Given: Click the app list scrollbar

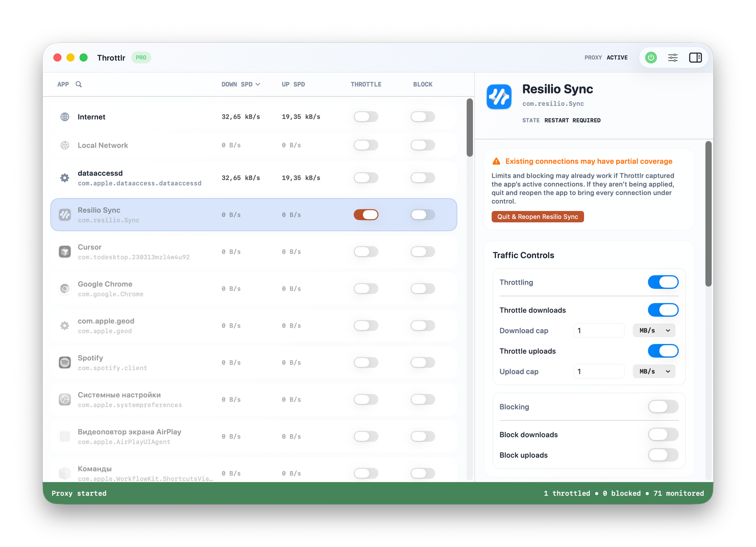Looking at the screenshot, I should (x=470, y=128).
